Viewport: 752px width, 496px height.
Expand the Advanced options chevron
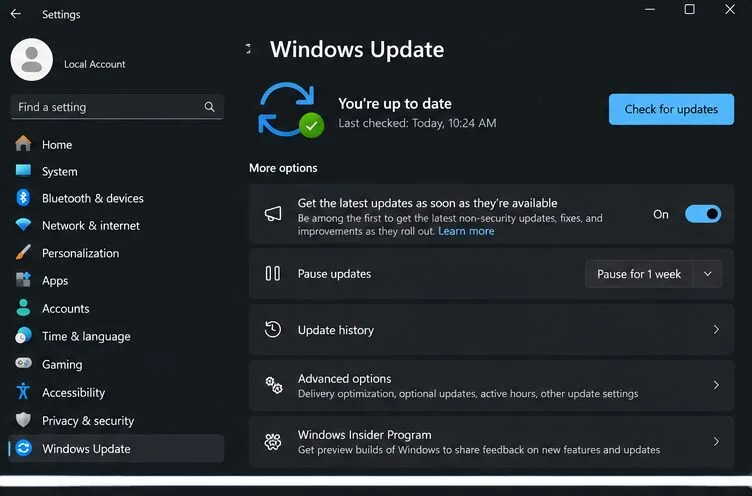click(716, 385)
